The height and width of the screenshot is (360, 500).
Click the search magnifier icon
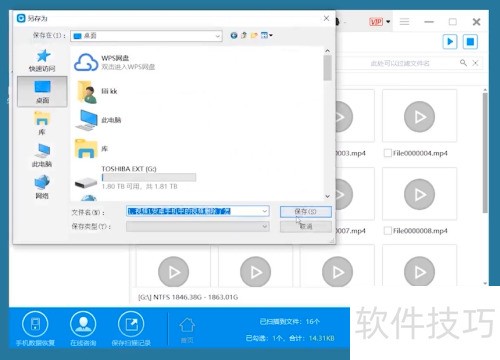click(463, 63)
